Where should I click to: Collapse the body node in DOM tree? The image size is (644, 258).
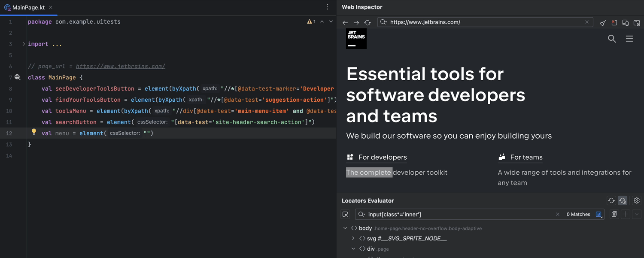pos(345,228)
